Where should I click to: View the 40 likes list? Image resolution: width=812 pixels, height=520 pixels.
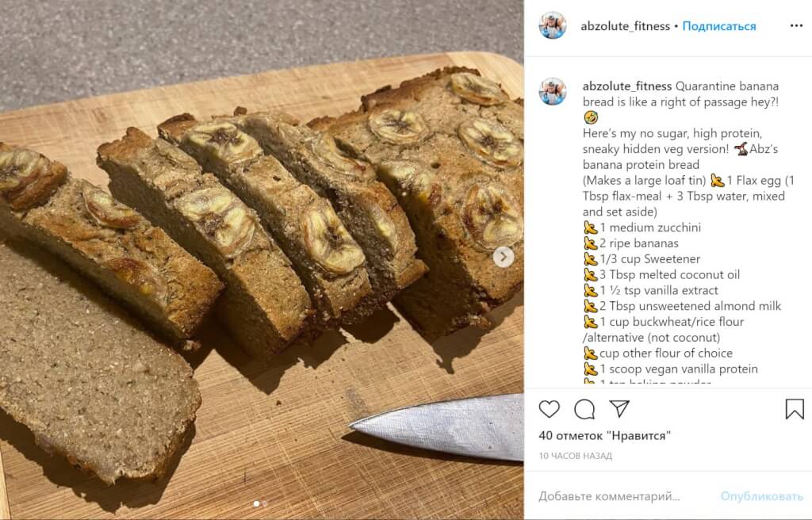tap(604, 435)
